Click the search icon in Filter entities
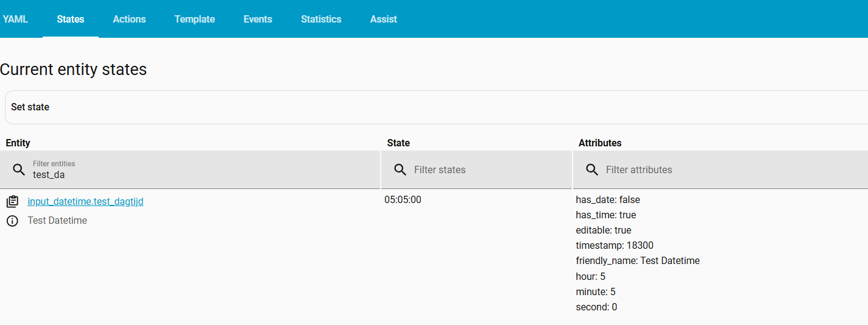 [19, 170]
